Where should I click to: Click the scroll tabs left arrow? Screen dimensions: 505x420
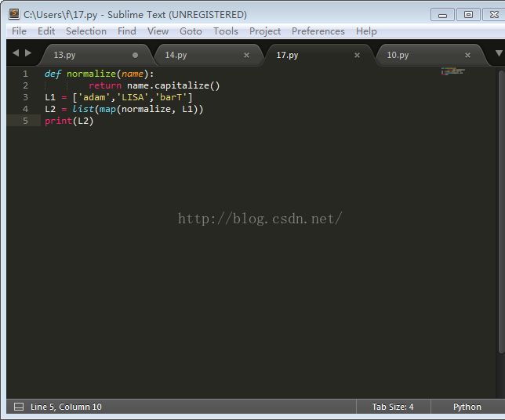[x=16, y=52]
